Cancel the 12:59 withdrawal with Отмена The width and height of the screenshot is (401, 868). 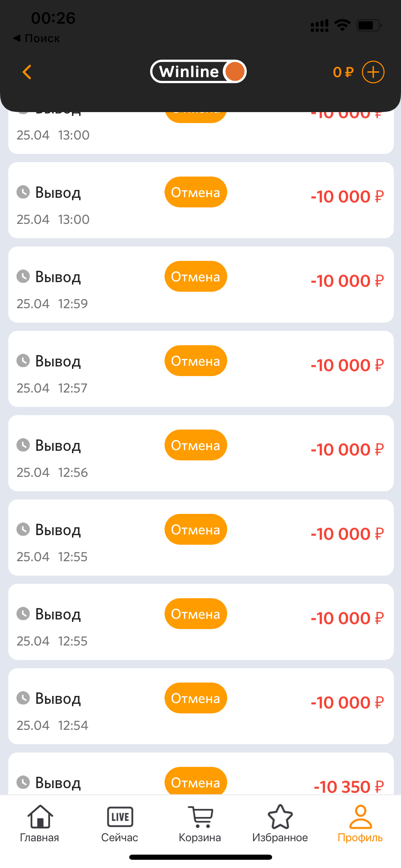196,277
